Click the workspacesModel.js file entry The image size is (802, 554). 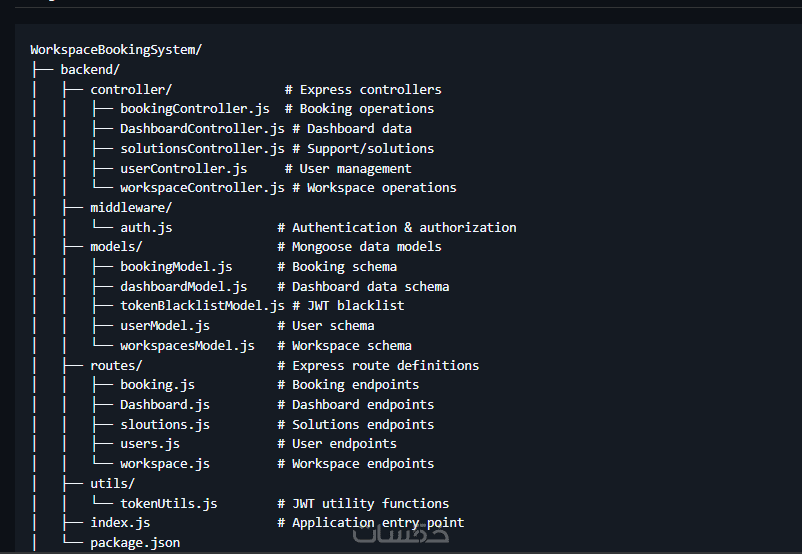point(187,345)
